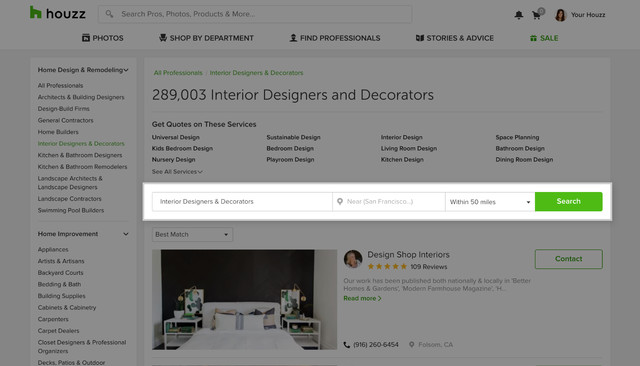The image size is (640, 366).
Task: Select Dining Room Design service
Action: [x=524, y=160]
